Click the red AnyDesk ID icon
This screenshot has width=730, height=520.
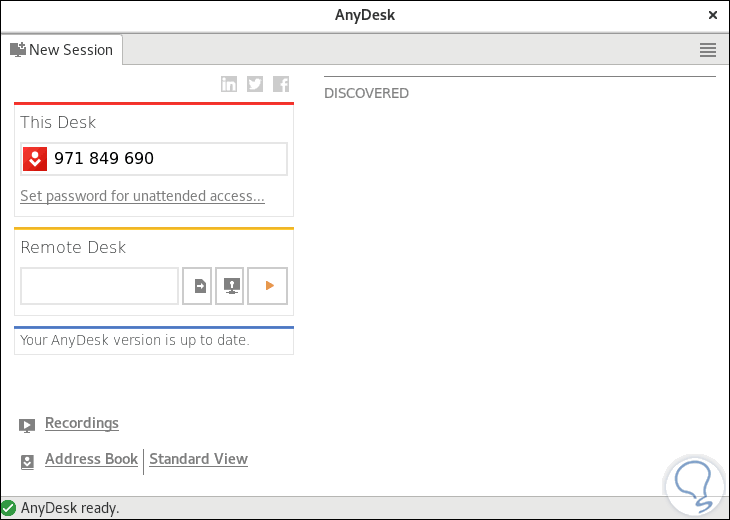35,158
